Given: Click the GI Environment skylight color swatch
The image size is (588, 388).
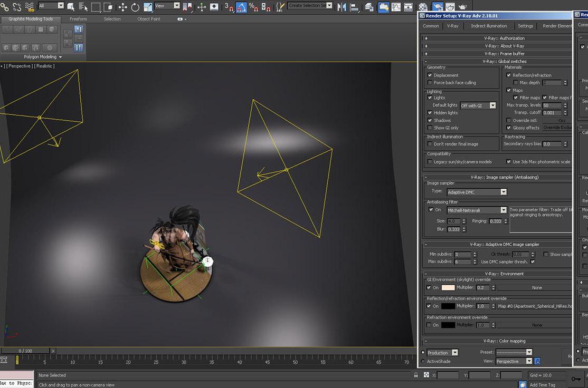Looking at the screenshot, I should pos(448,288).
